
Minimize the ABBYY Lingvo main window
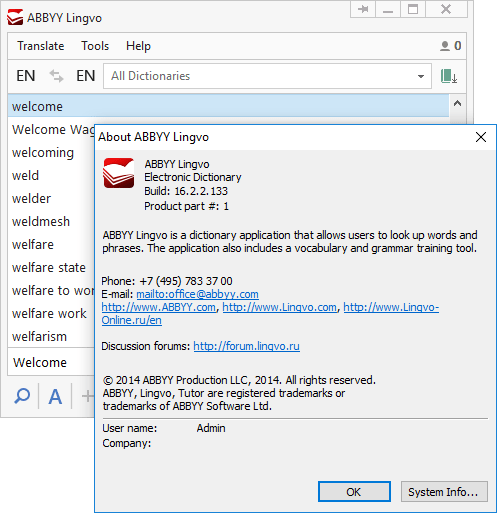388,9
